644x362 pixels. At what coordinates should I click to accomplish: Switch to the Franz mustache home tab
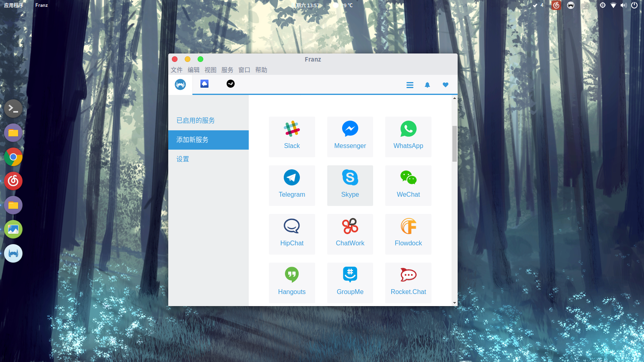click(x=180, y=84)
